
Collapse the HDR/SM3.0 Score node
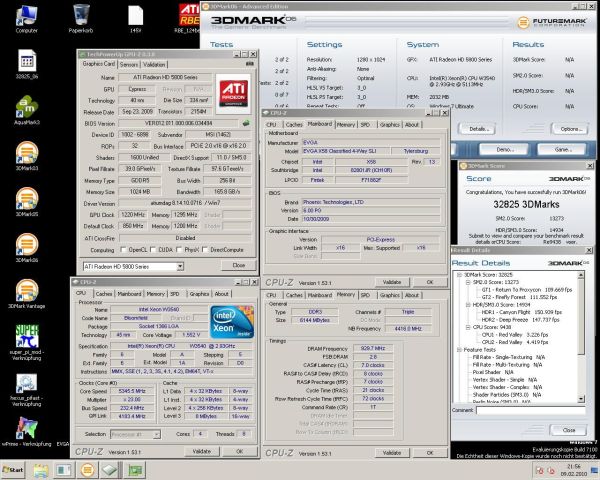[468, 305]
